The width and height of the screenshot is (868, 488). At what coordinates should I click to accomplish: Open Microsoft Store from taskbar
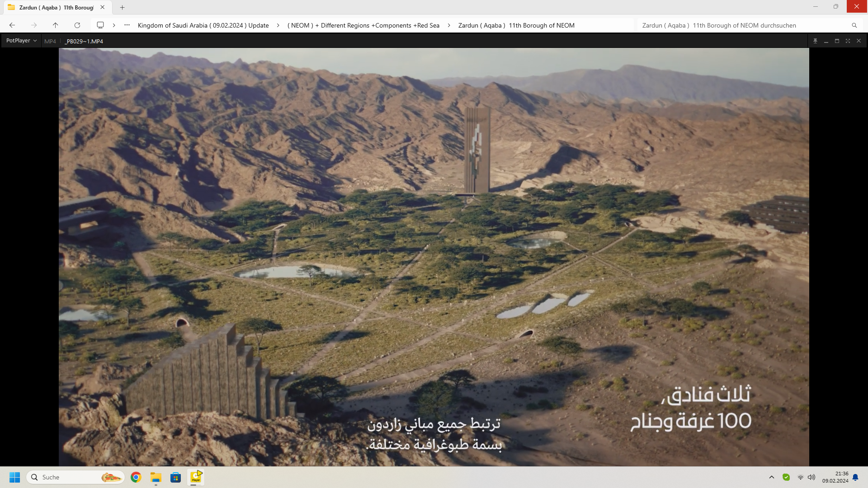click(x=176, y=477)
